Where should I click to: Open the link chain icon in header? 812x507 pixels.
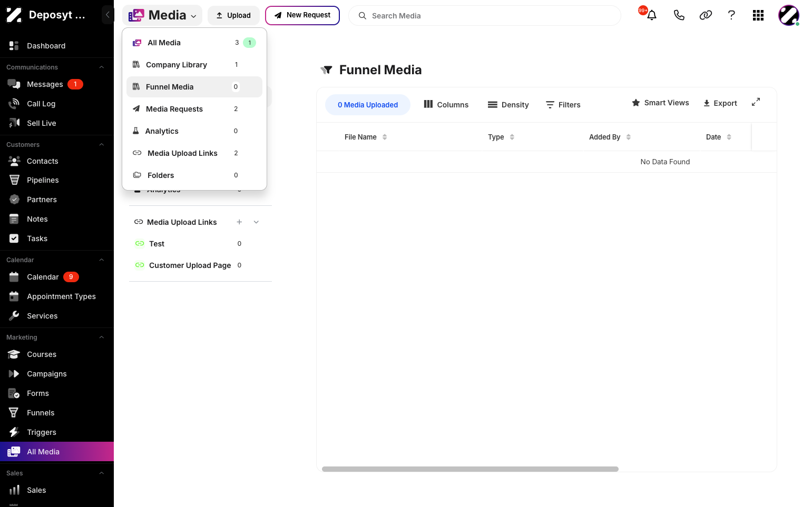point(706,15)
